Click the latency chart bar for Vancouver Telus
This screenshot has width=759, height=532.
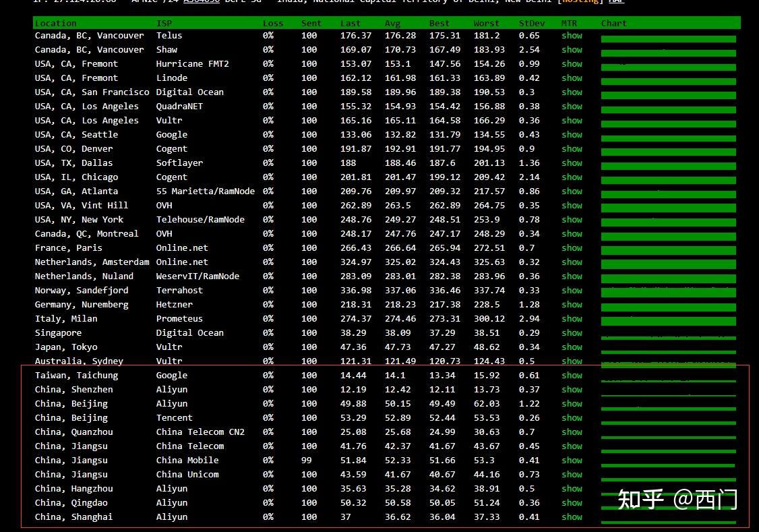669,39
